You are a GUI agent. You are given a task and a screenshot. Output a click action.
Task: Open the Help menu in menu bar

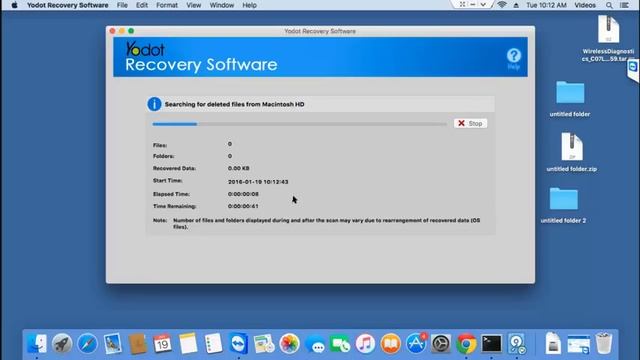pos(249,5)
